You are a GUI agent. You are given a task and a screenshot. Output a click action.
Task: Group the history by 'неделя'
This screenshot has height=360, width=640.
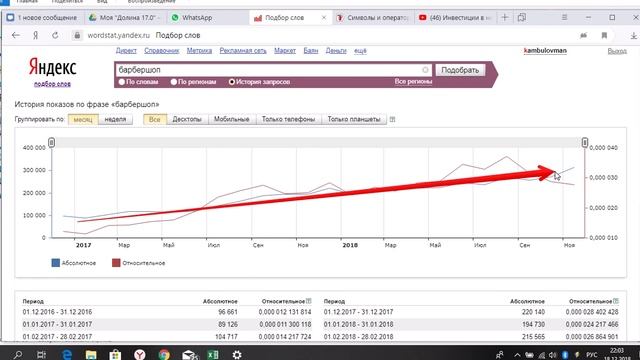point(116,119)
